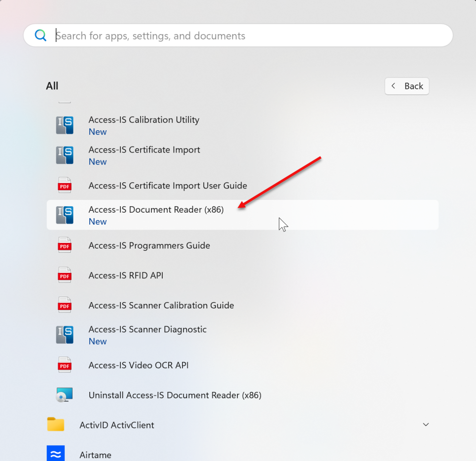
Task: Click the All heading
Action: click(52, 86)
